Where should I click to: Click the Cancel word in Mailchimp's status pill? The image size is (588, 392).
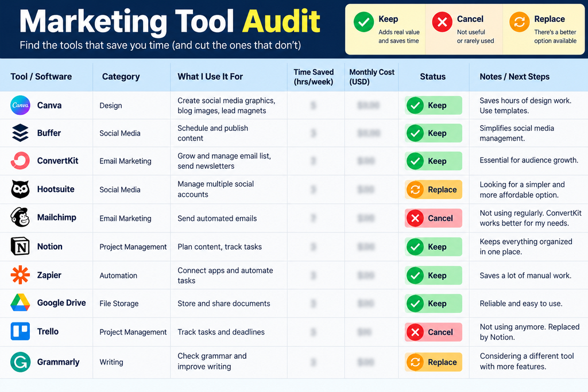[440, 218]
